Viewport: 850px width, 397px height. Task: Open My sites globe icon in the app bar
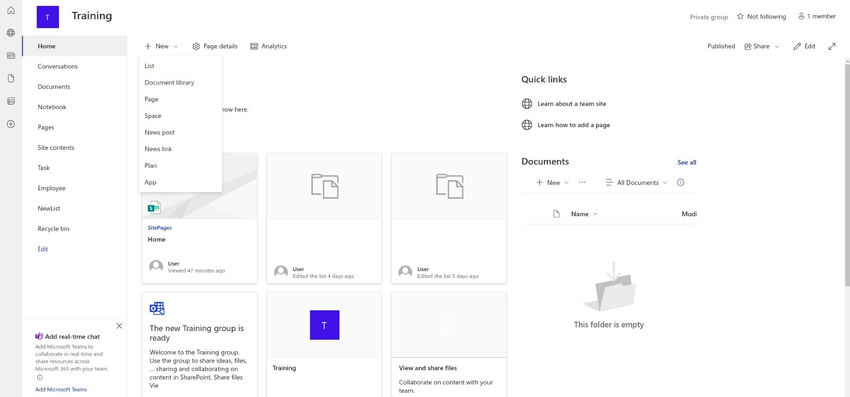tap(11, 33)
